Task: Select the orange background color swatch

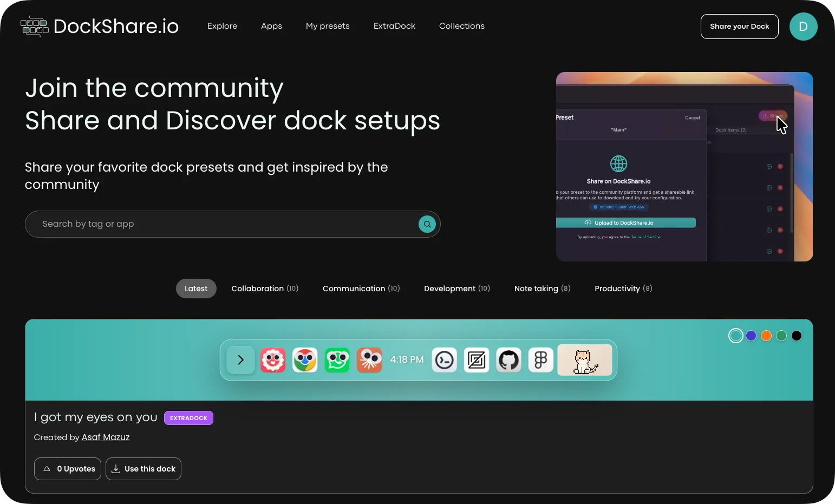Action: (766, 336)
